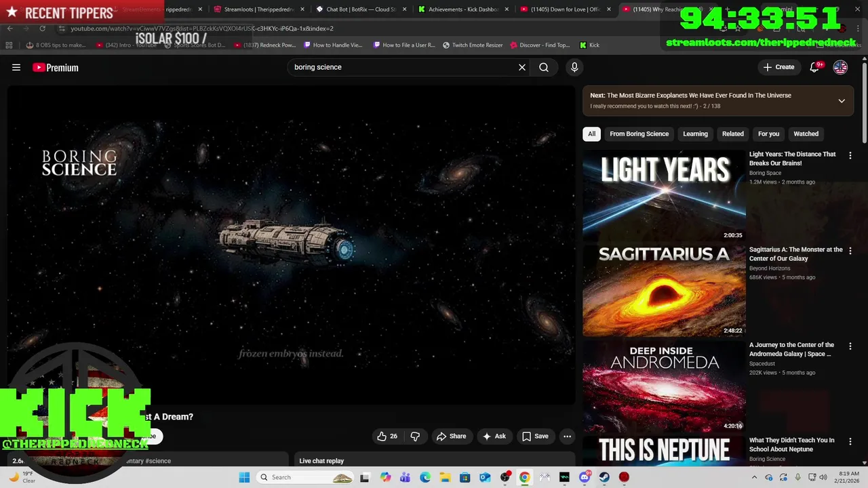The width and height of the screenshot is (868, 488).
Task: Open options for Andromeda Galaxy video
Action: [x=850, y=346]
